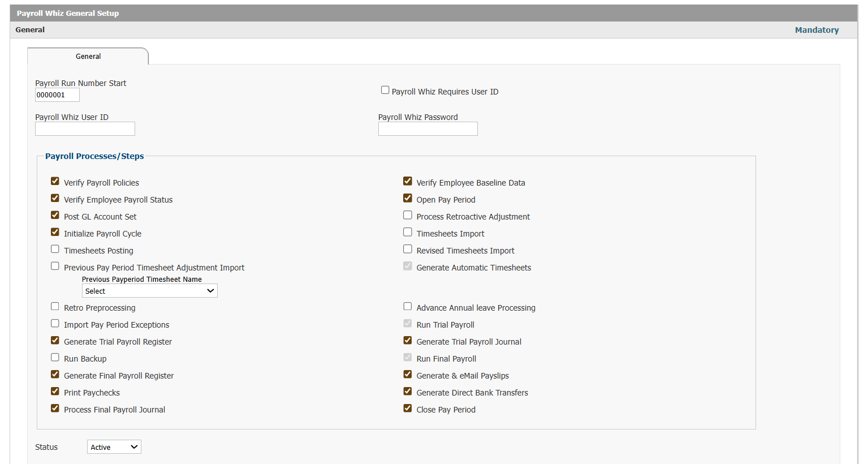Uncheck Close Pay Period
Image resolution: width=868 pixels, height=464 pixels.
(x=408, y=408)
